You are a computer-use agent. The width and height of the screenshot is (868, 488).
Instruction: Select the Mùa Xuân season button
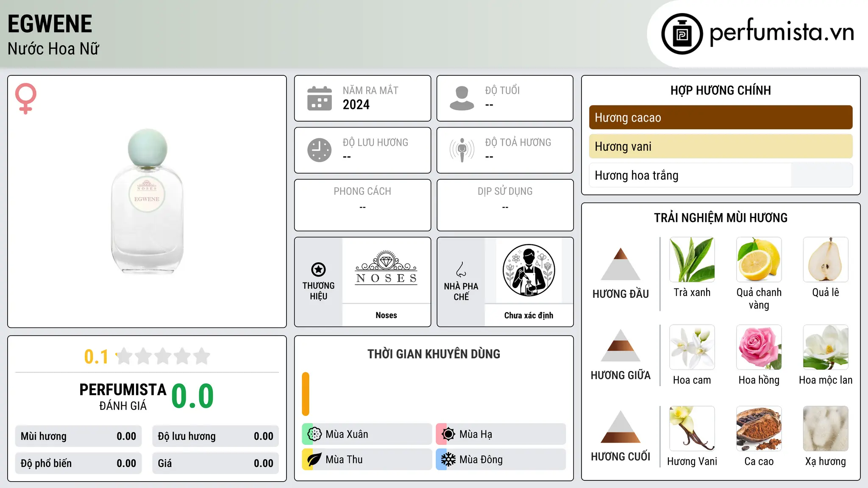coord(367,434)
